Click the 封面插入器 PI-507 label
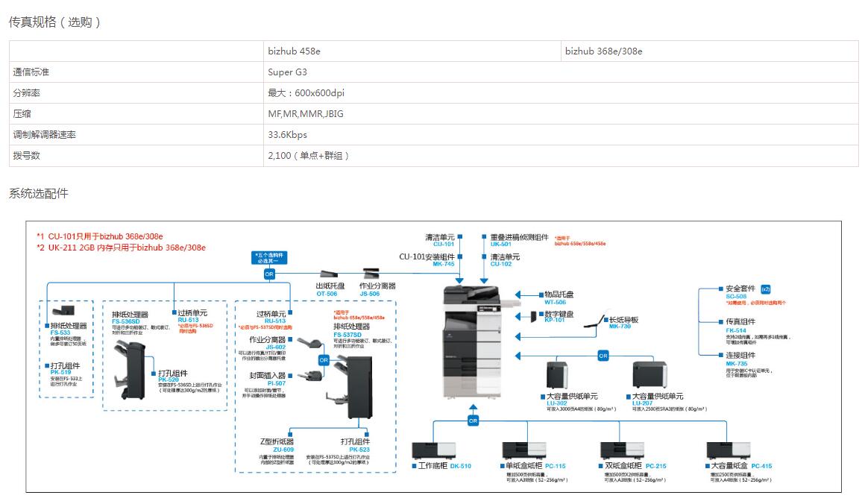Screen dimensions: 862x504 pos(268,379)
